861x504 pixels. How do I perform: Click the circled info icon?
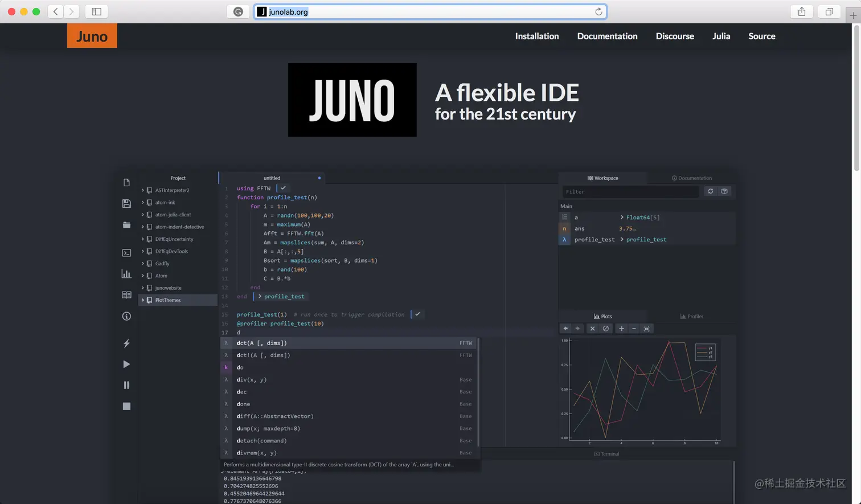click(x=126, y=316)
